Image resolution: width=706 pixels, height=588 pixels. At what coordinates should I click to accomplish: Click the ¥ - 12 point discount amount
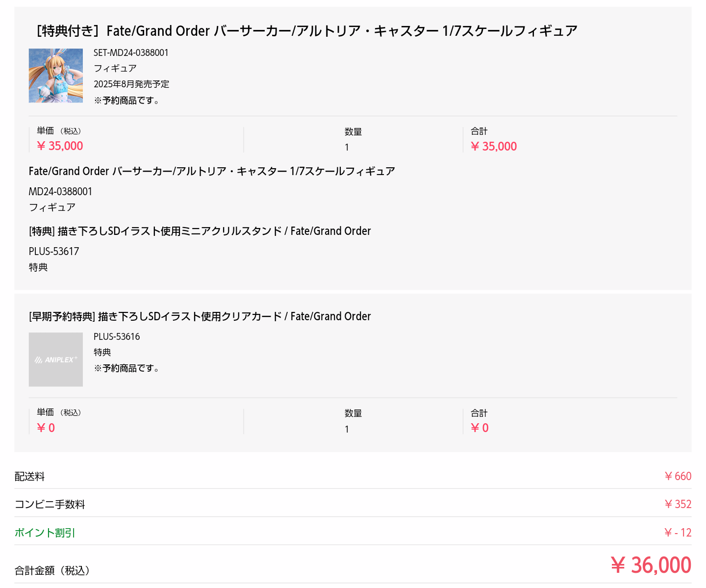pyautogui.click(x=678, y=533)
